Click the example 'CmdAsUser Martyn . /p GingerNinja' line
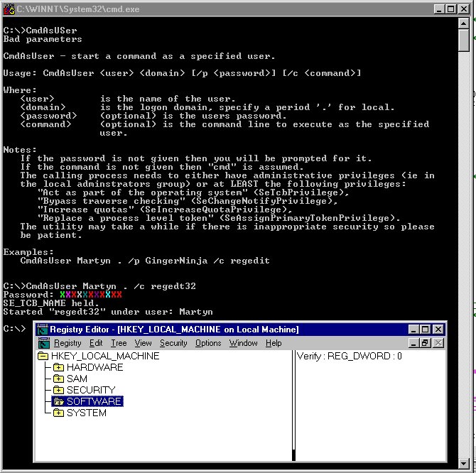 tap(145, 261)
